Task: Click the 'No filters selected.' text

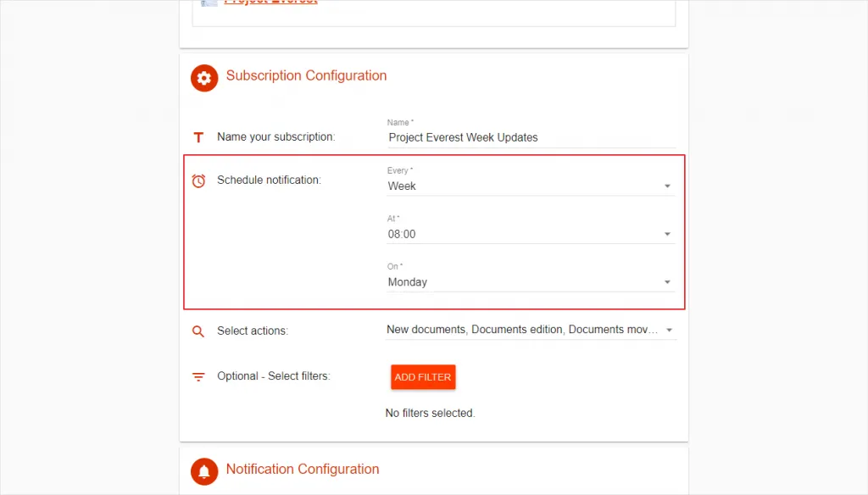Action: point(430,413)
